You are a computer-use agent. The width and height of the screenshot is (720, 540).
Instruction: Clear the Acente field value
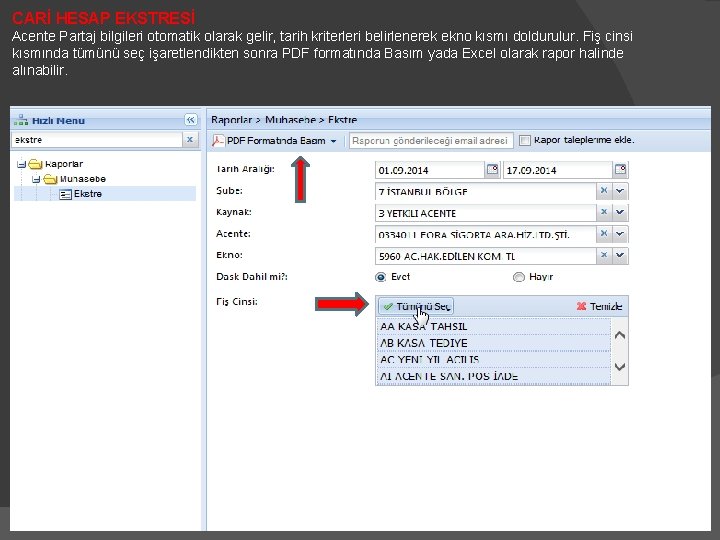tap(604, 234)
